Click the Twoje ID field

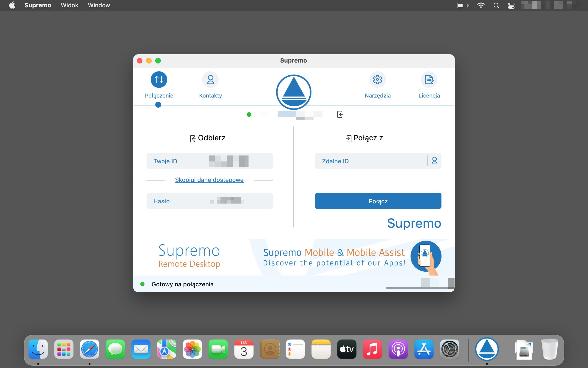[x=209, y=161]
